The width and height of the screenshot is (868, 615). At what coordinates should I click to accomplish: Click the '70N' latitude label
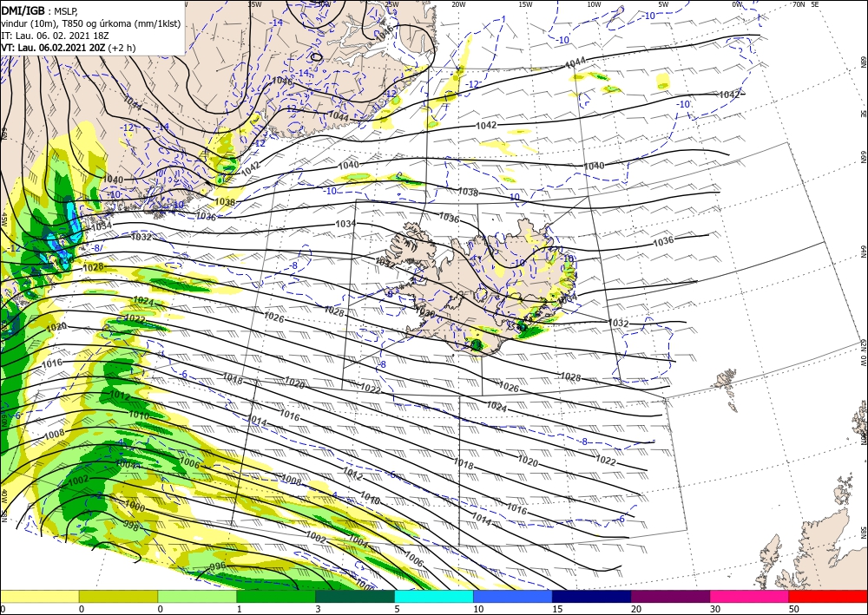click(x=799, y=4)
